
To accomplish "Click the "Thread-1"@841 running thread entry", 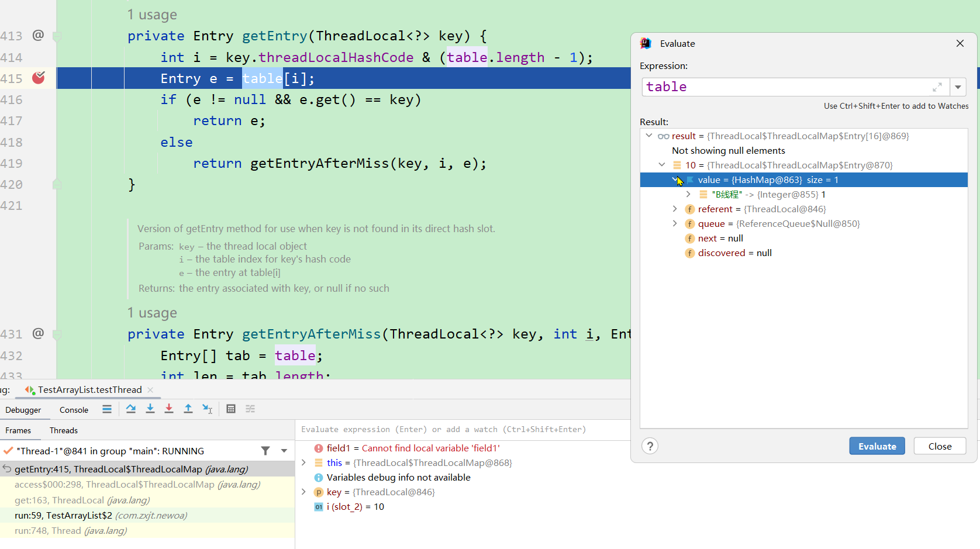I will (x=110, y=451).
